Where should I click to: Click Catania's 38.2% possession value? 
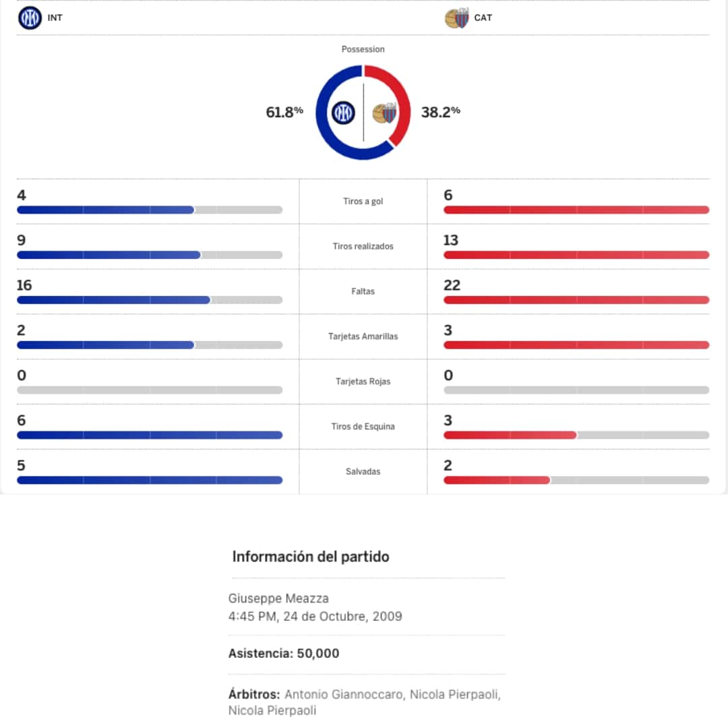(x=441, y=113)
